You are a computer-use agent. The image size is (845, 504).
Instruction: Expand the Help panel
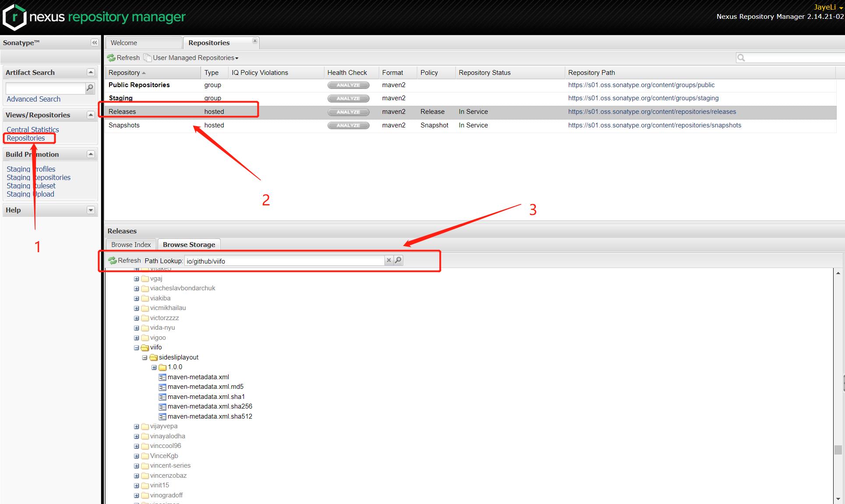tap(91, 210)
